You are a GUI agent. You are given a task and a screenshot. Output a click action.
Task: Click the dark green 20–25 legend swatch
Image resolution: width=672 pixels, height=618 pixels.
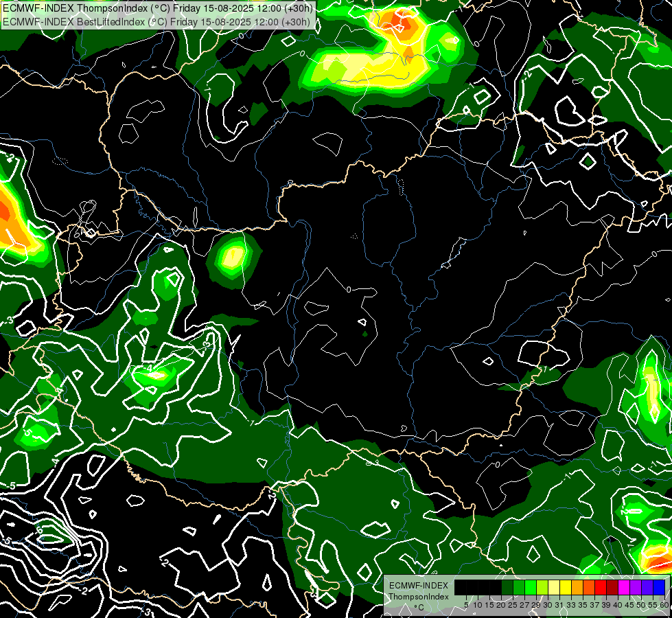click(508, 588)
